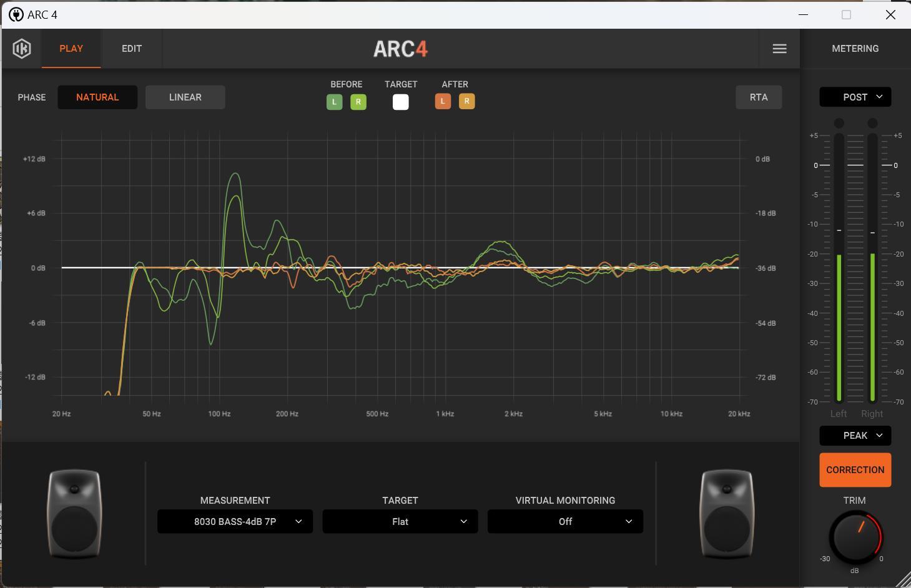Select Linear phase mode
The height and width of the screenshot is (588, 911).
(185, 97)
